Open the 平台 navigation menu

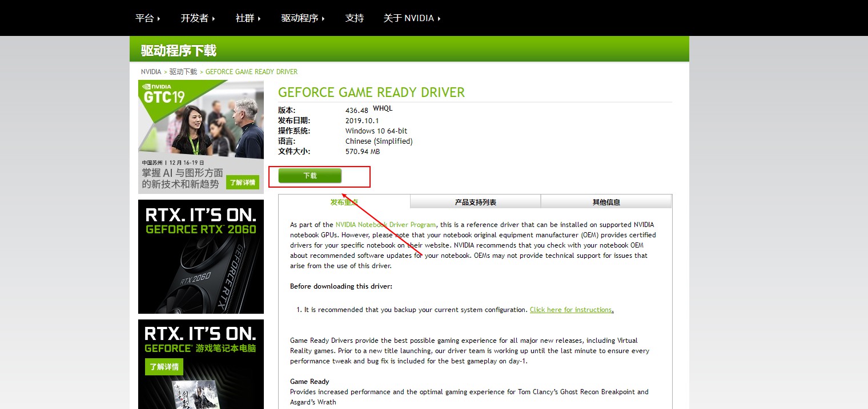click(147, 18)
